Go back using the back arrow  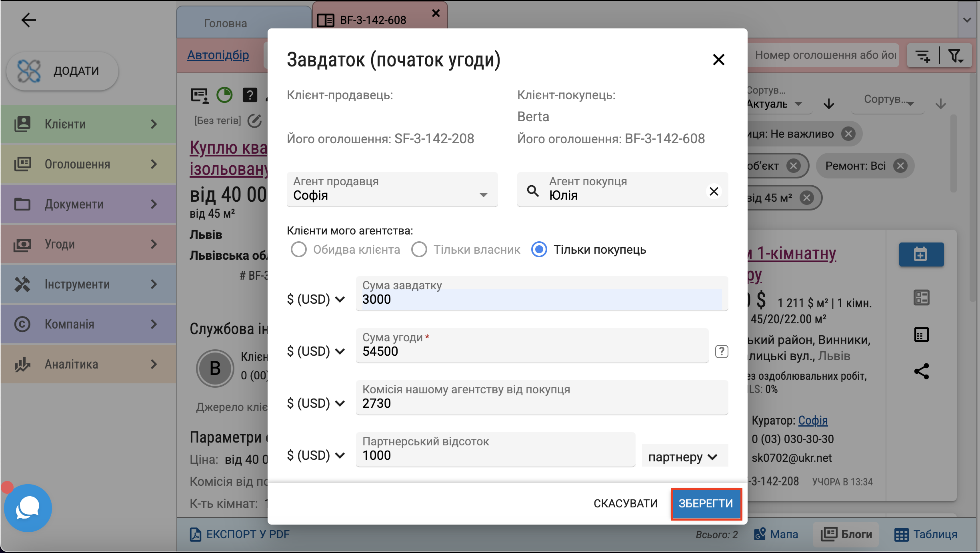28,20
